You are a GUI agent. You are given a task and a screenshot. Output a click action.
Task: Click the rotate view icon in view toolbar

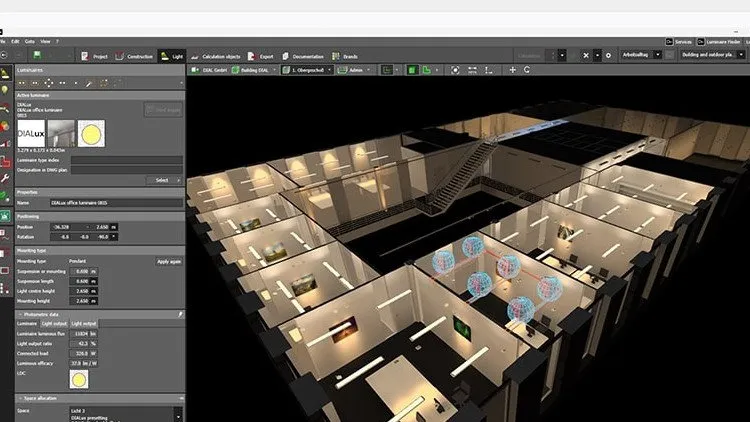click(x=528, y=70)
